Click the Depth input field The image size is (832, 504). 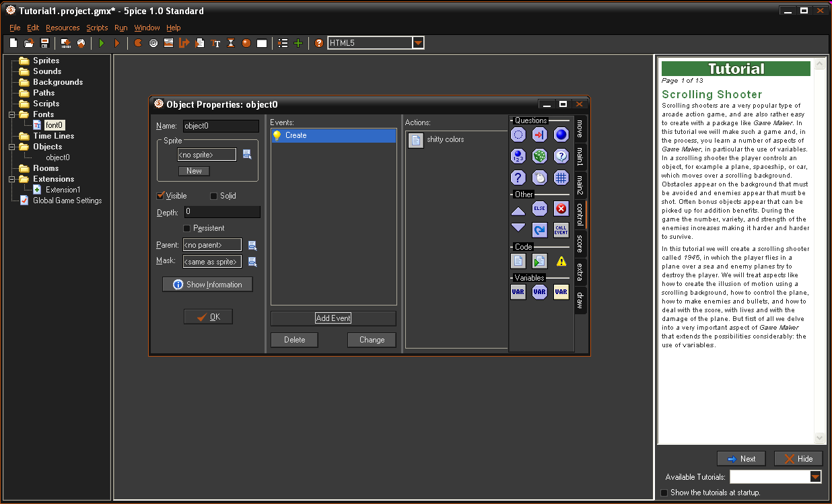221,212
